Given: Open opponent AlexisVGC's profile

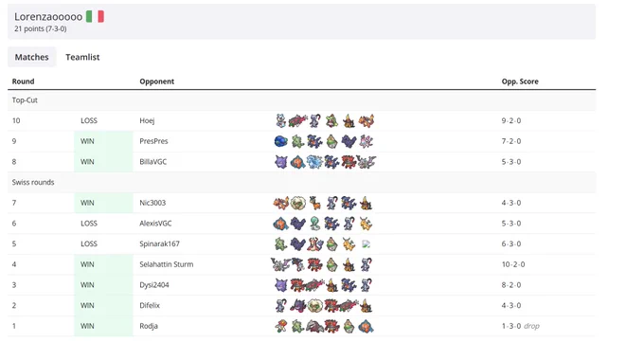Looking at the screenshot, I should click(x=155, y=224).
